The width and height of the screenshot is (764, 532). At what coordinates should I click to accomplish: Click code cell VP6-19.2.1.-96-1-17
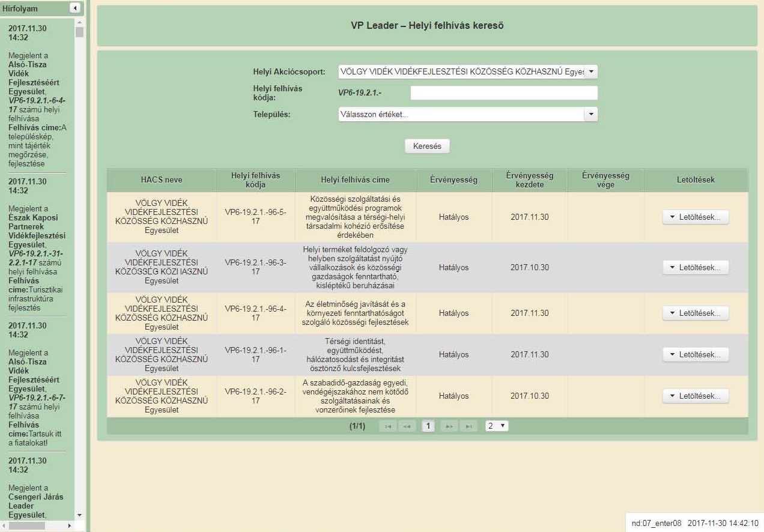tap(255, 355)
